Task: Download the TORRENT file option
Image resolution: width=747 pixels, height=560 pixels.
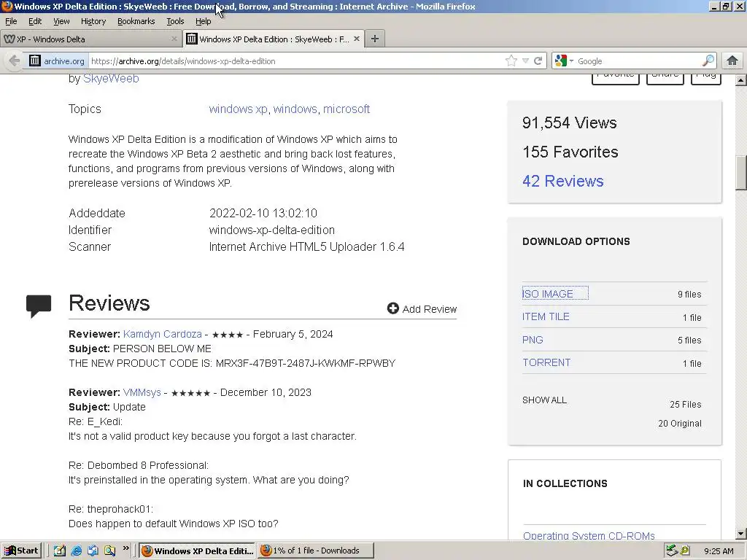Action: (546, 363)
